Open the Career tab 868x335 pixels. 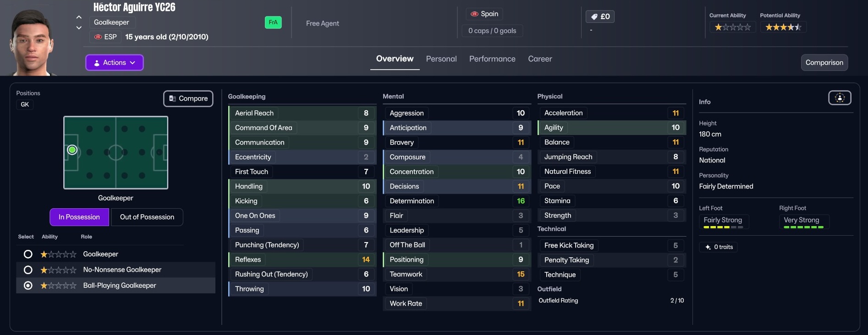click(x=539, y=59)
